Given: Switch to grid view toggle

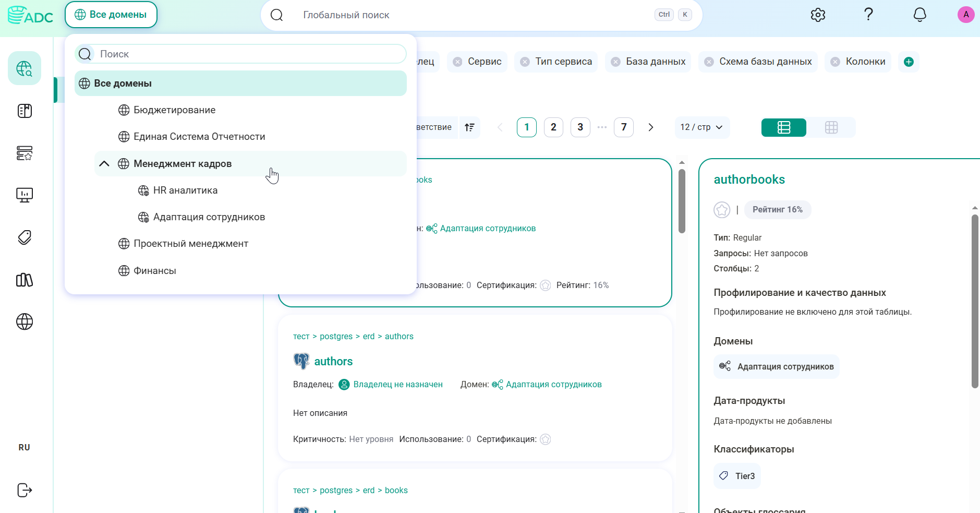Looking at the screenshot, I should point(831,127).
